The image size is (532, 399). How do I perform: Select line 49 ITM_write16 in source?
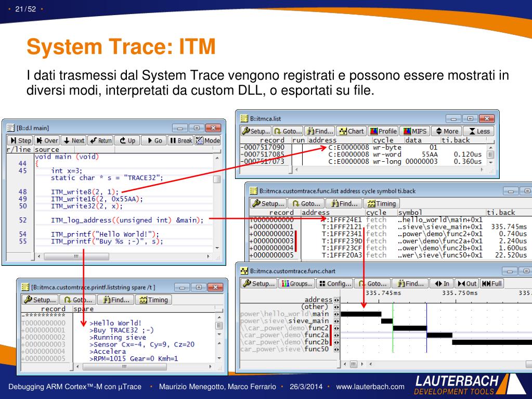pyautogui.click(x=97, y=199)
